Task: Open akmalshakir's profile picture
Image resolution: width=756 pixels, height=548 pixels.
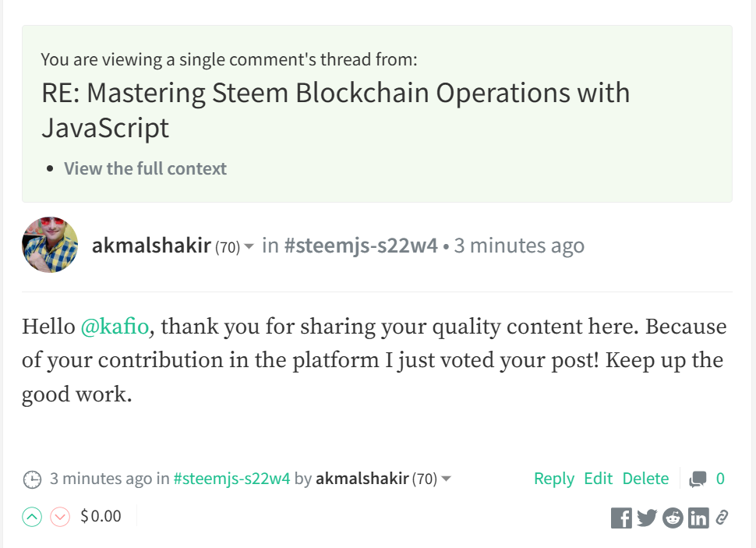Action: 50,245
